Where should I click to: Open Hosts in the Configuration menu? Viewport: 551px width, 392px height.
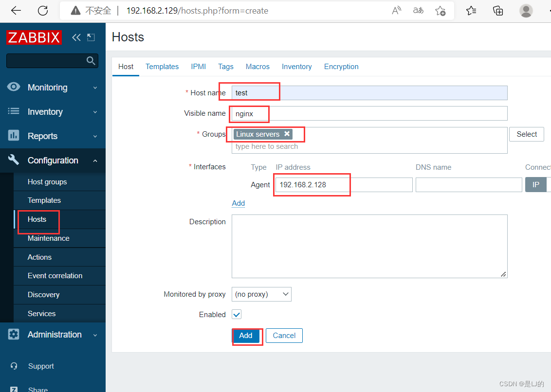[59, 219]
